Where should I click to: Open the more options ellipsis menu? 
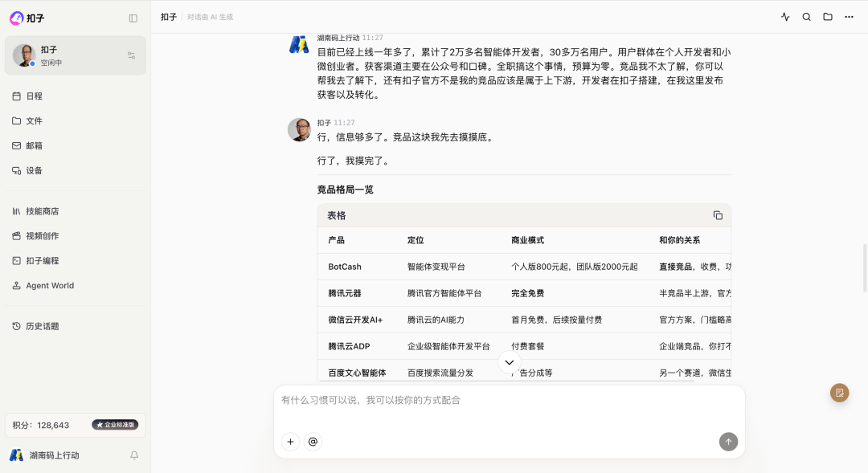click(x=849, y=17)
